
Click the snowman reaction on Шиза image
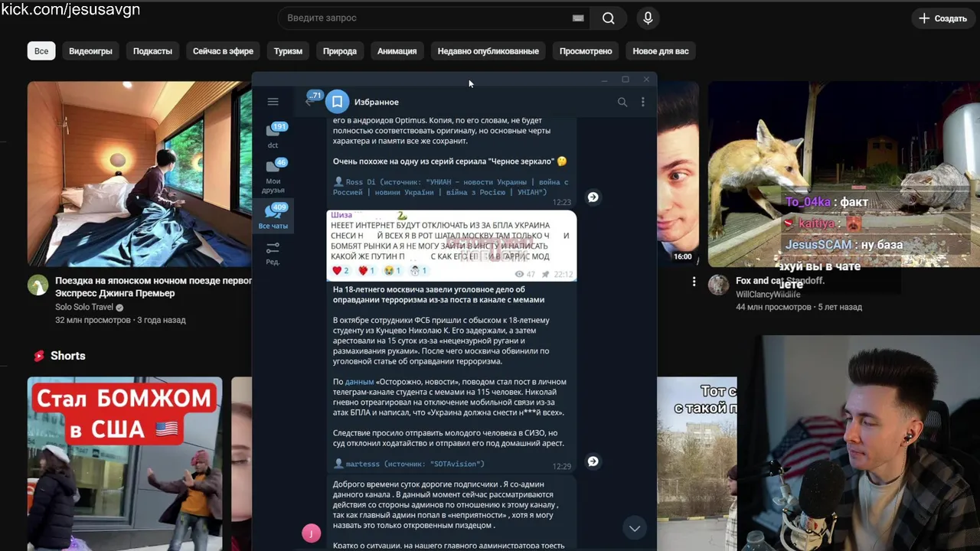418,271
